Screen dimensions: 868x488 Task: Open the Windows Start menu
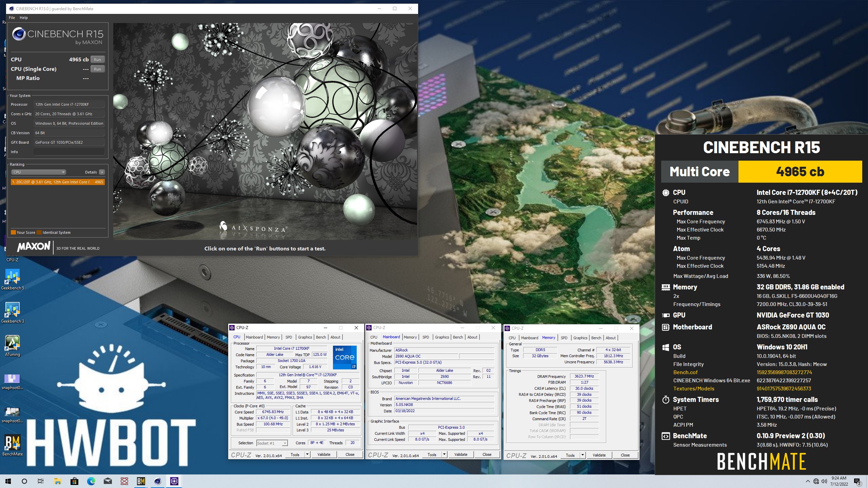(x=8, y=481)
